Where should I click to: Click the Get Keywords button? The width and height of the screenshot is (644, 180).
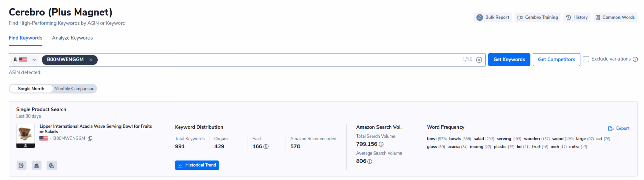[509, 60]
